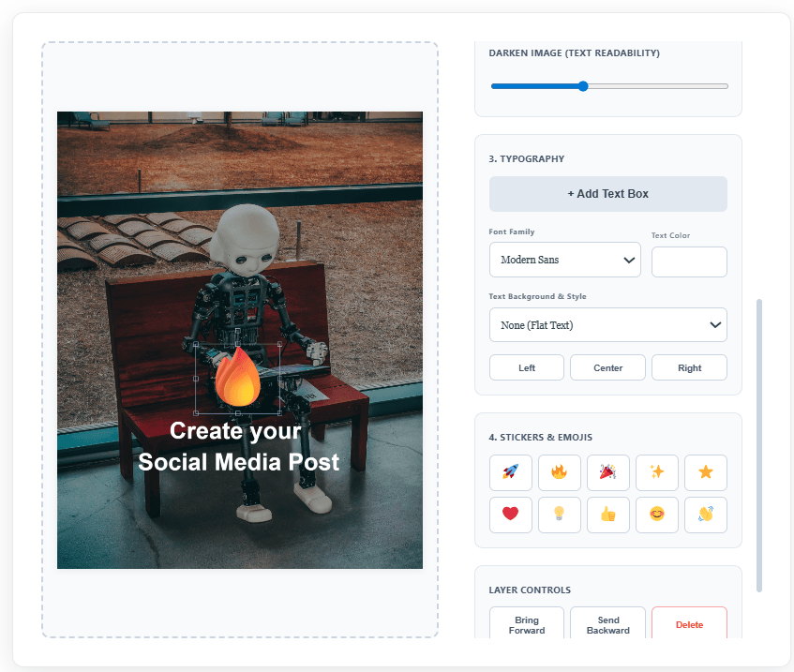Add the party popper sticker

click(x=607, y=472)
